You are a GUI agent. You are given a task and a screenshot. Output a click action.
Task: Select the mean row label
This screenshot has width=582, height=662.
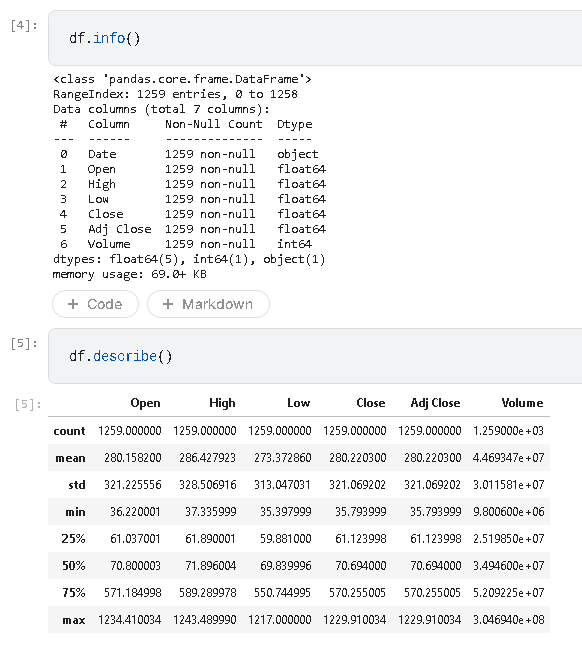70,458
